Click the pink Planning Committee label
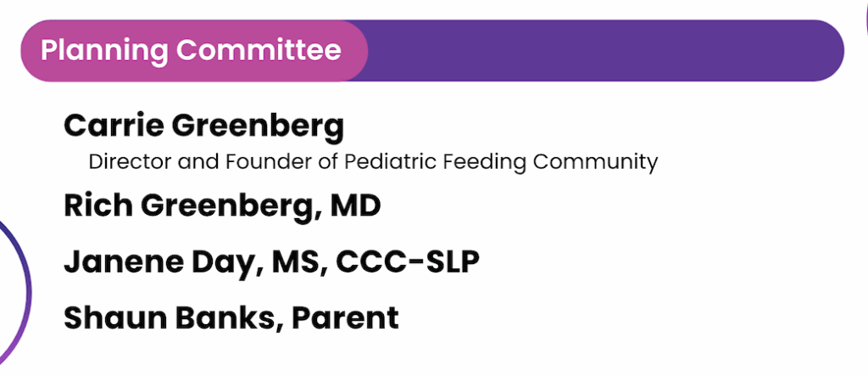This screenshot has height=376, width=868. click(x=192, y=50)
